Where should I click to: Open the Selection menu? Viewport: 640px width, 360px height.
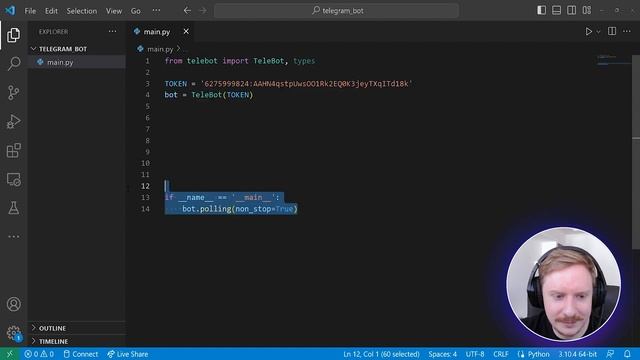82,11
